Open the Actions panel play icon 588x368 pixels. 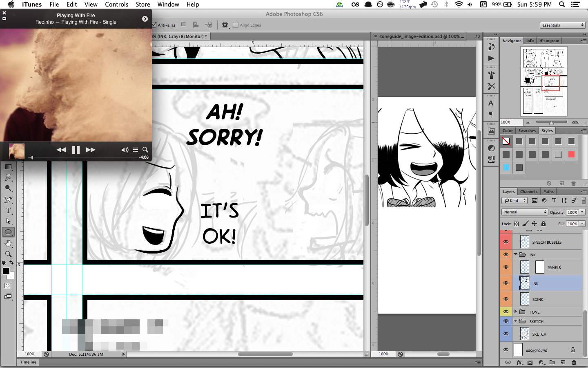click(x=491, y=58)
